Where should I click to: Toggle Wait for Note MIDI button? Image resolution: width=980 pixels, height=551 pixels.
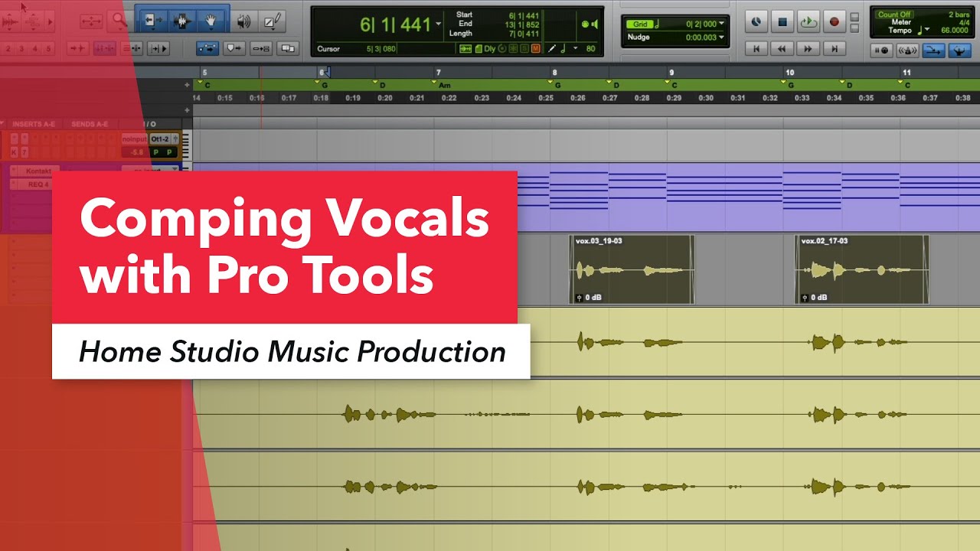(882, 51)
